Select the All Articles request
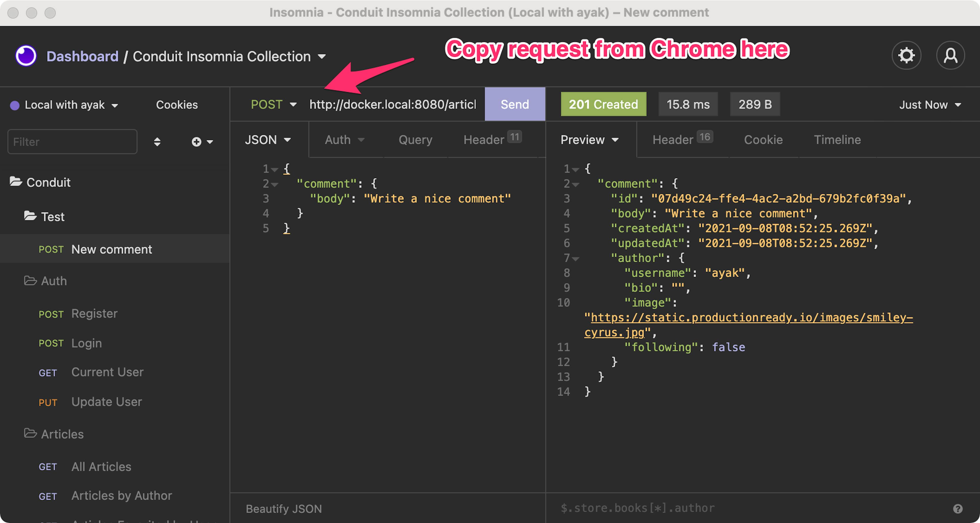 coord(115,466)
